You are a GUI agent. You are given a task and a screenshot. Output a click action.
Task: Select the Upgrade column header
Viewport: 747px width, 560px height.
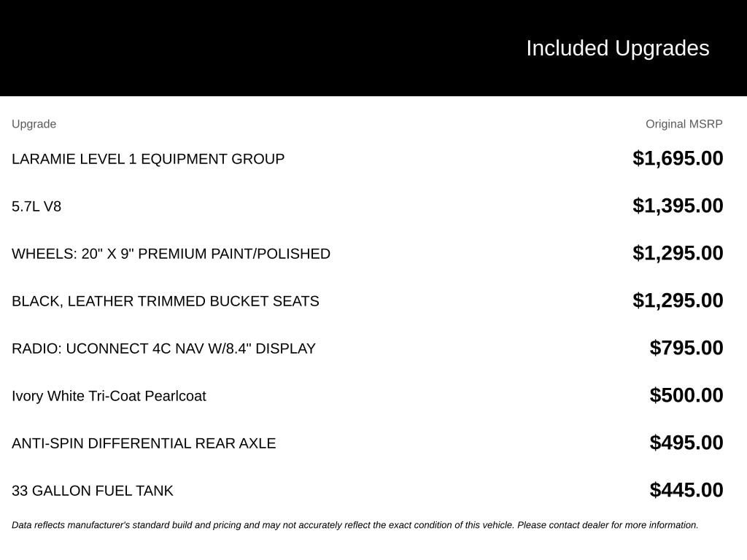[x=34, y=124]
